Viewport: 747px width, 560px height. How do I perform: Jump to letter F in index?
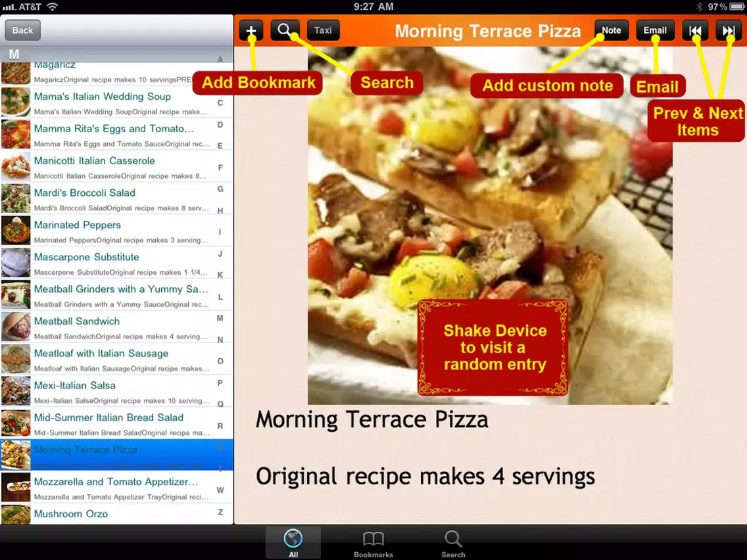click(x=220, y=168)
